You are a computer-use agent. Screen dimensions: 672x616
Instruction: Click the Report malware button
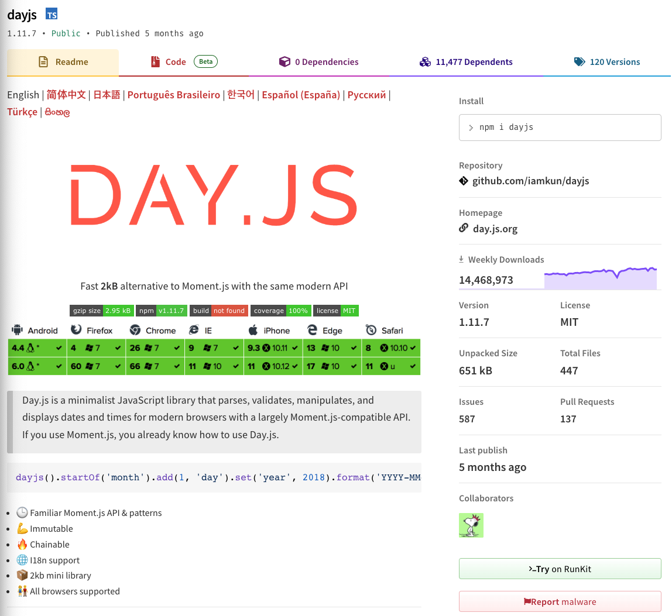[560, 601]
